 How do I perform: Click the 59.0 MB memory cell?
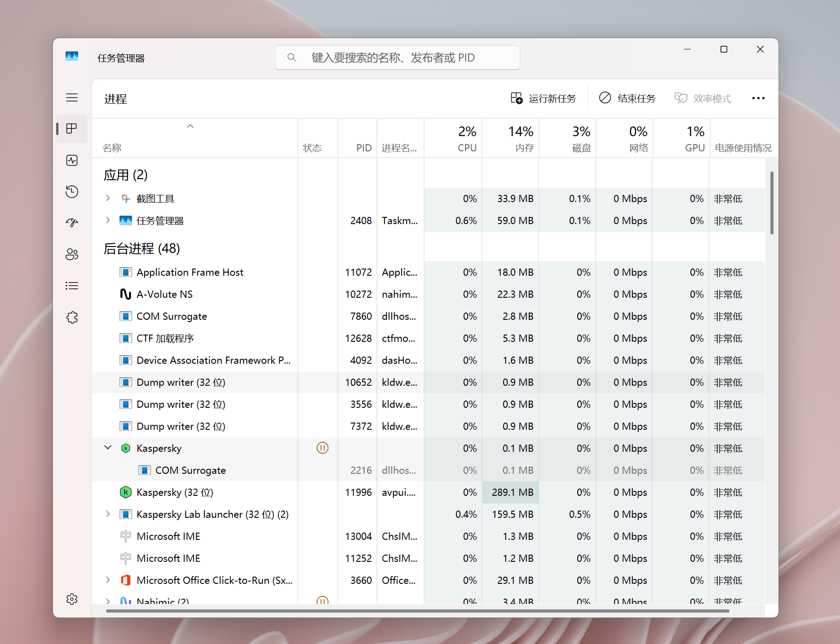510,221
